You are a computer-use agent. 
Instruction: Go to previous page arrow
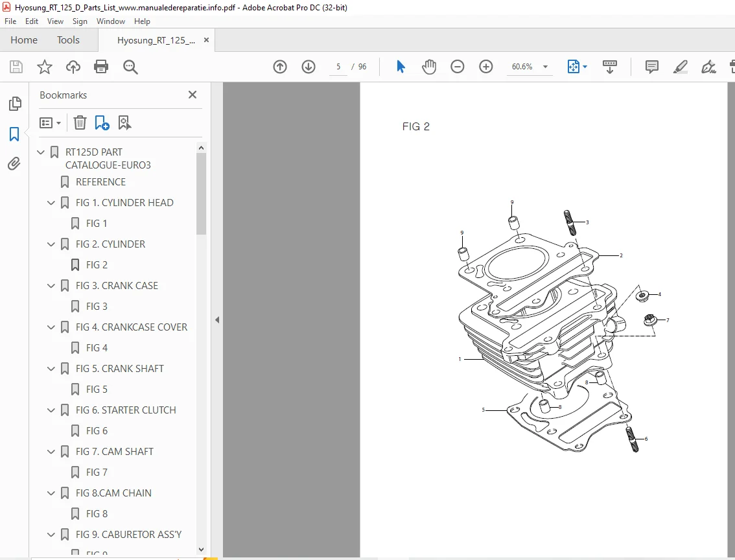tap(280, 67)
